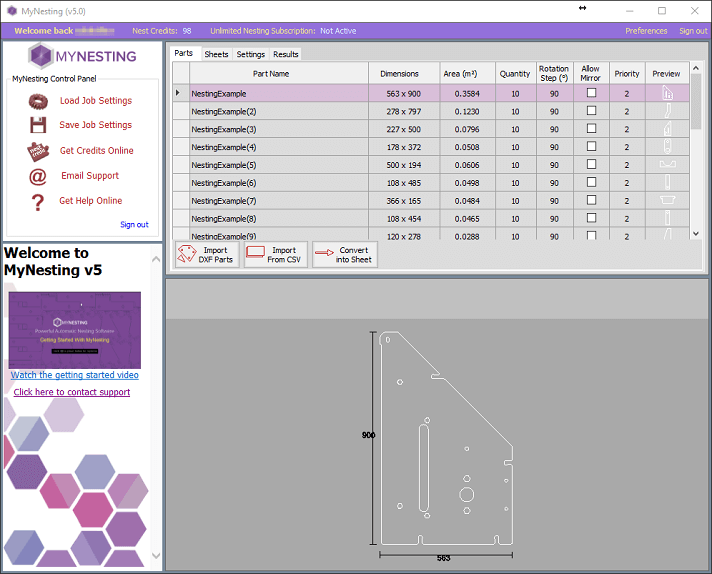
Task: Click the Save Job Settings floppy disk icon
Action: point(38,125)
